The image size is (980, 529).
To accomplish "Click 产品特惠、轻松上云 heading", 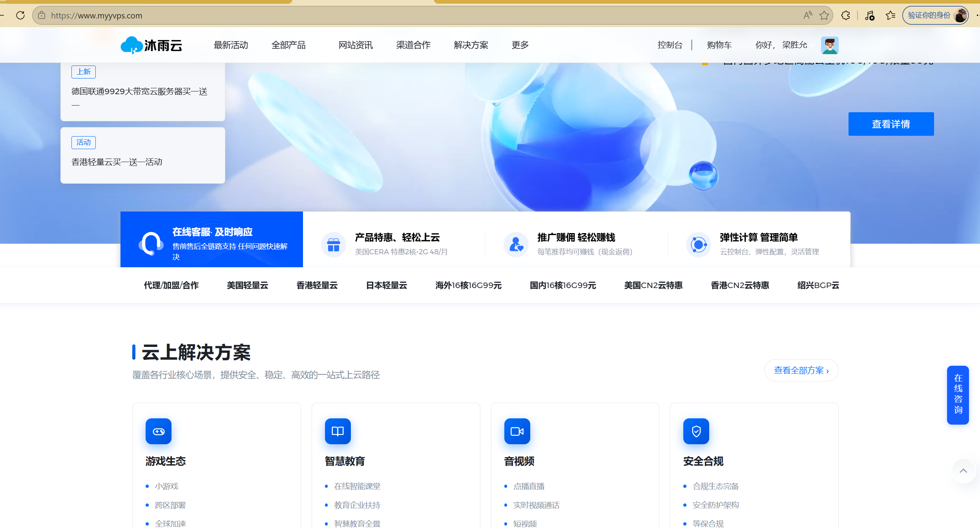I will point(397,237).
